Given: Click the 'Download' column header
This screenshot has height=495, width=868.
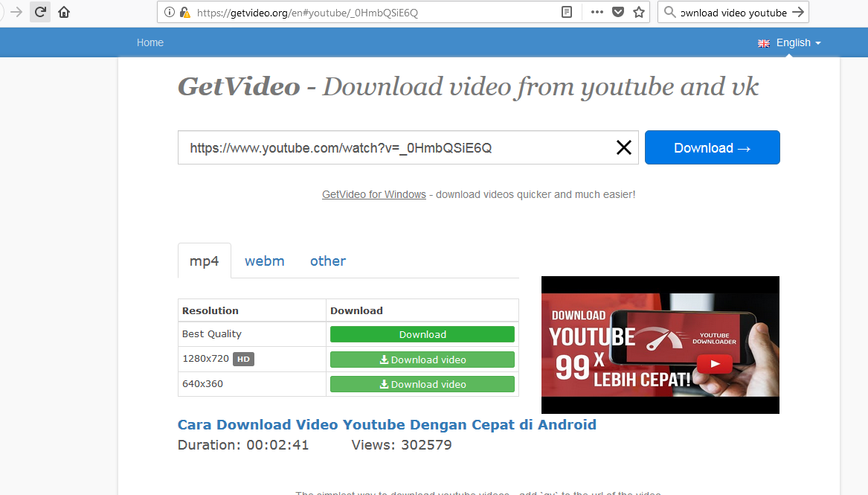Looking at the screenshot, I should click(422, 310).
